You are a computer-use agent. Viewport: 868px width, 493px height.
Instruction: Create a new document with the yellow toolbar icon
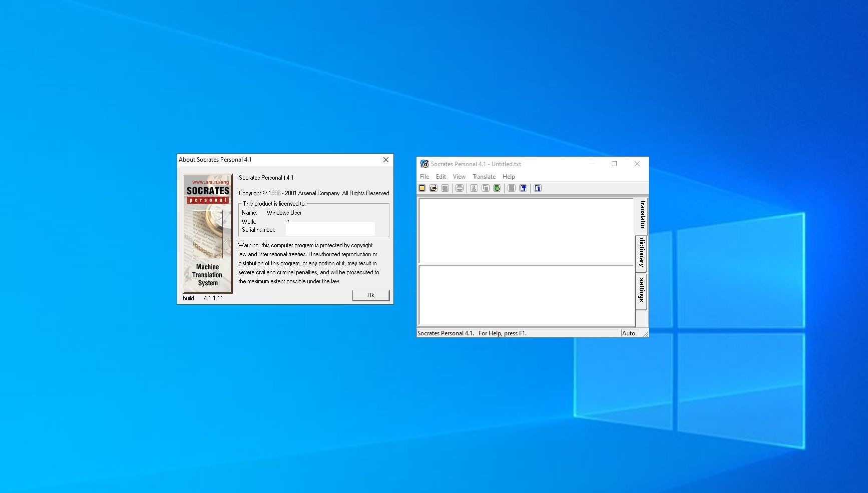tap(422, 188)
